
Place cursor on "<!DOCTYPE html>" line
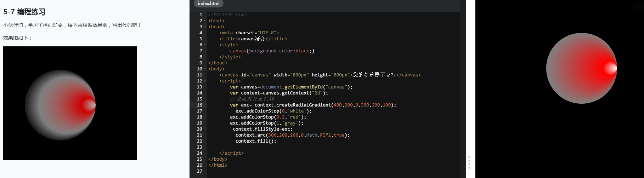229,15
